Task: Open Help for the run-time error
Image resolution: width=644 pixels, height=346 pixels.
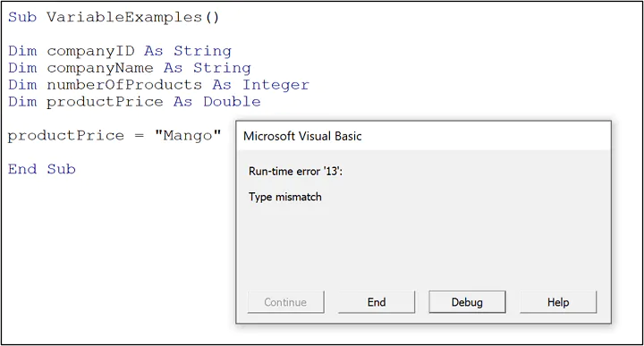Action: (558, 302)
